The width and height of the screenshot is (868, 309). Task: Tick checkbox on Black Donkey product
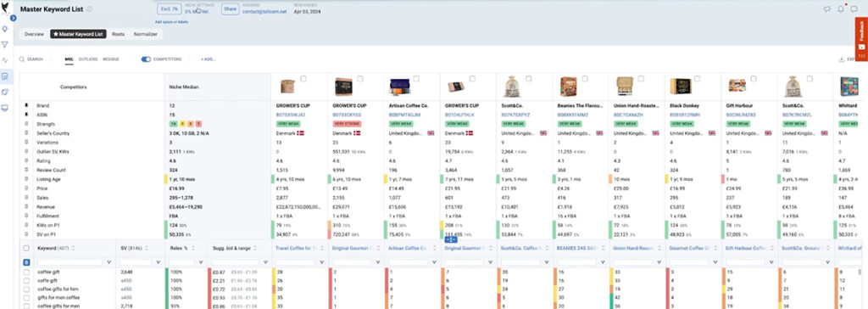click(x=697, y=79)
